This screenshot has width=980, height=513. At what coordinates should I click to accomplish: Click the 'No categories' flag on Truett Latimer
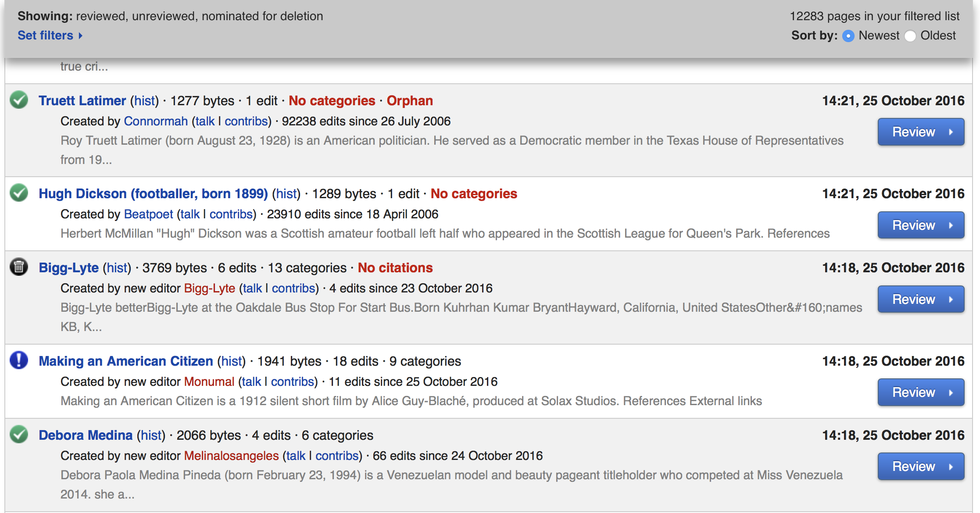click(332, 101)
